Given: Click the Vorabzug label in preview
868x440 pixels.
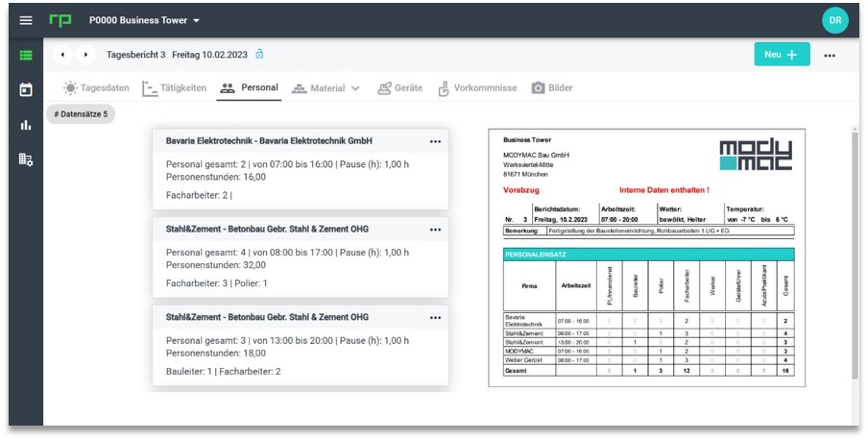Looking at the screenshot, I should (x=521, y=190).
